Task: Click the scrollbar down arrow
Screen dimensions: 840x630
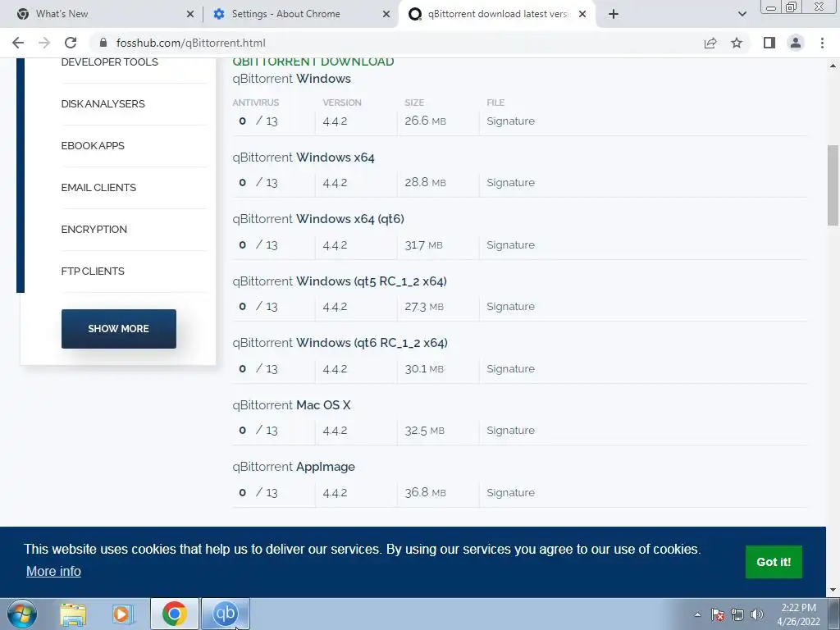Action: pos(833,590)
